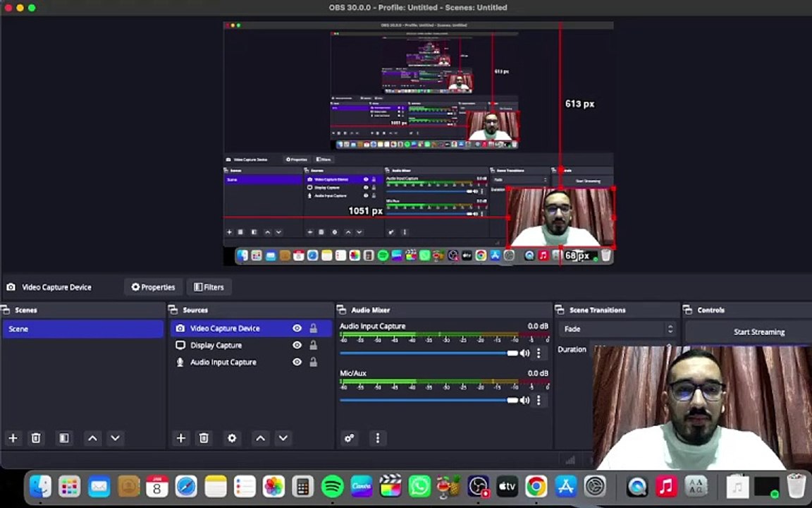Mute the Audio Input Capture speaker icon
Image resolution: width=812 pixels, height=508 pixels.
coord(524,353)
